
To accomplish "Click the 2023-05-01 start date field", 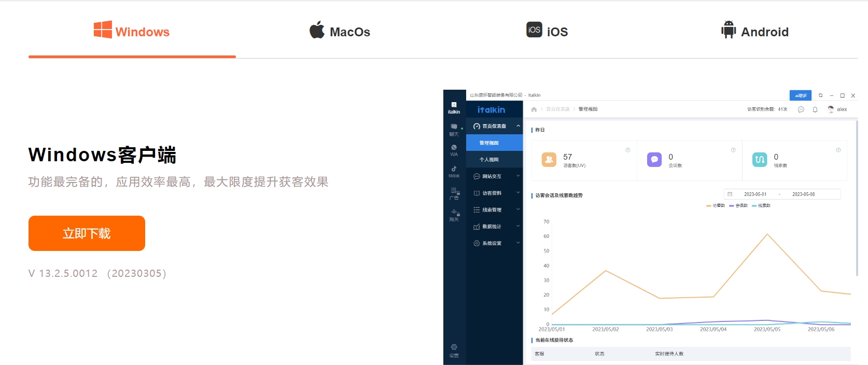I will pyautogui.click(x=755, y=194).
